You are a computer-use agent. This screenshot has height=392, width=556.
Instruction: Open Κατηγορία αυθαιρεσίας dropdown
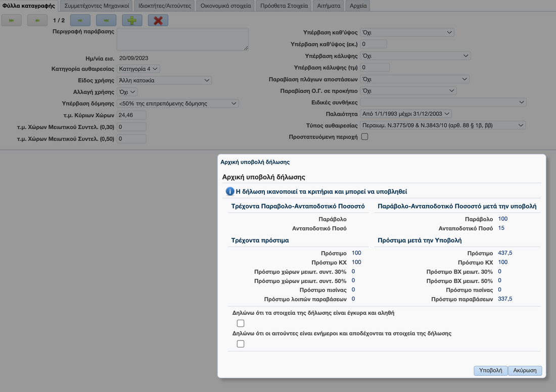coord(138,69)
